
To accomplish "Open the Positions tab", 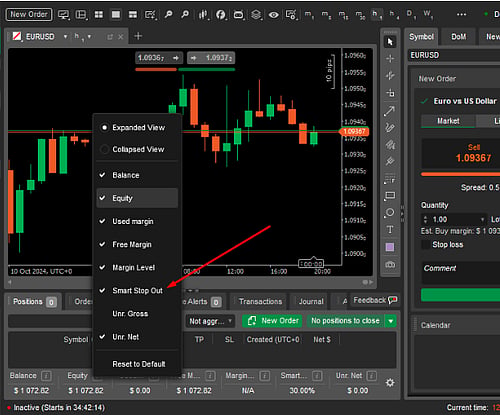I will [33, 302].
